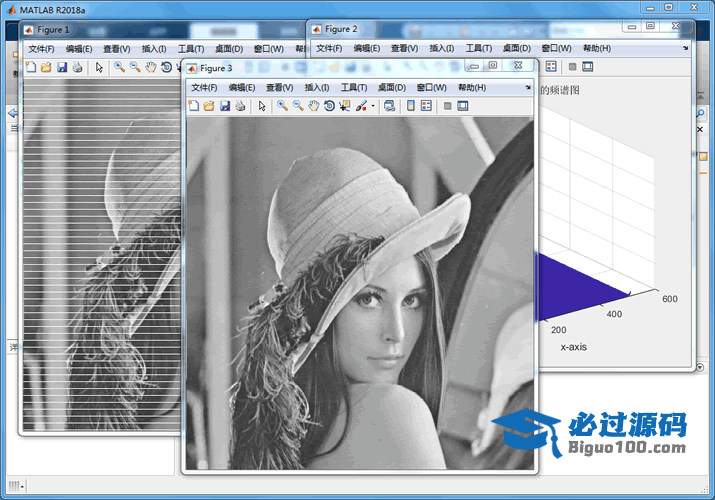The image size is (715, 500).
Task: Open 文件(F) menu in Figure 2
Action: tap(329, 48)
